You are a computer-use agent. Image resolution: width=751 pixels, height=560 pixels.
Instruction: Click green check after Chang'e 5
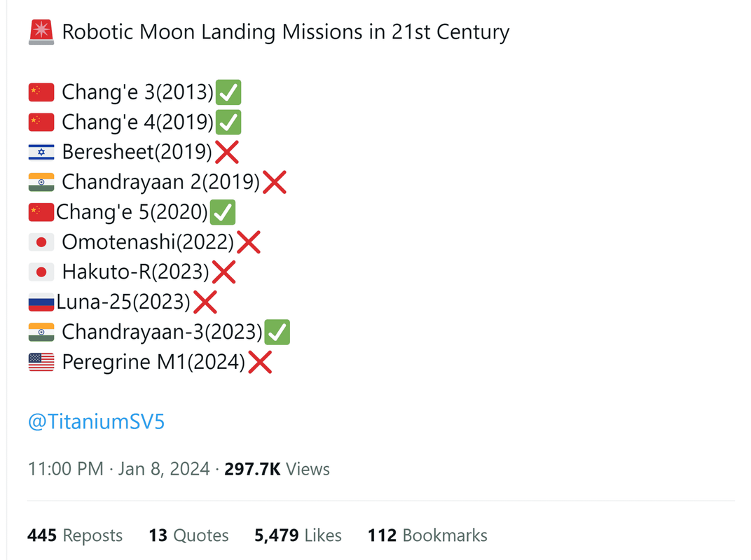click(223, 212)
